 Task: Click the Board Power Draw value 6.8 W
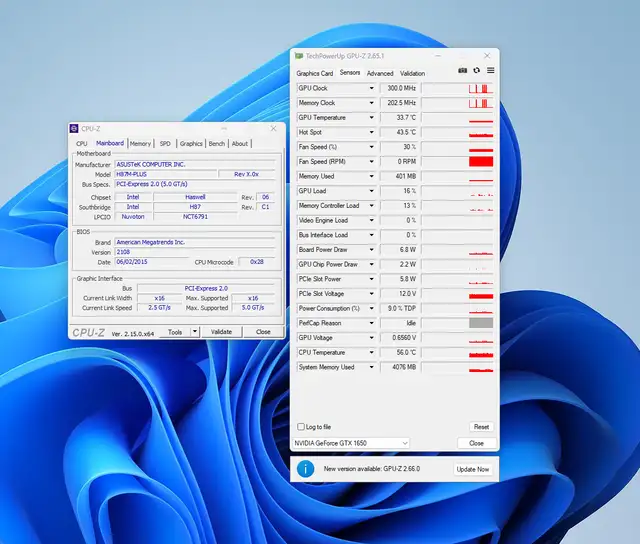tap(398, 250)
